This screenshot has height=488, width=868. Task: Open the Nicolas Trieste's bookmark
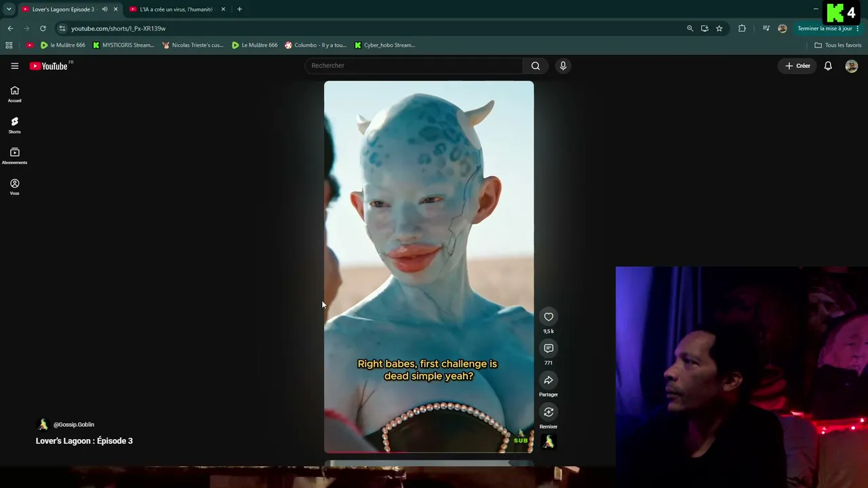[x=193, y=45]
